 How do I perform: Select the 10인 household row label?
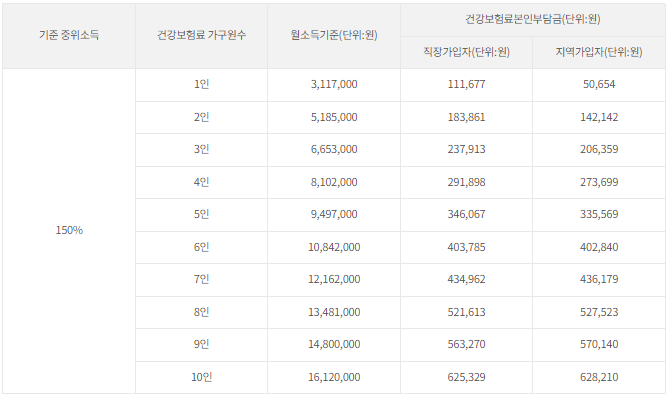point(201,377)
